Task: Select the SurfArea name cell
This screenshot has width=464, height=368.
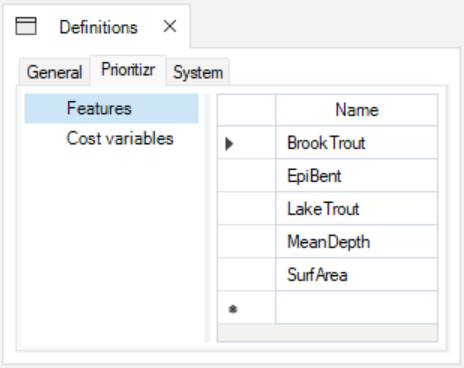Action: click(357, 275)
